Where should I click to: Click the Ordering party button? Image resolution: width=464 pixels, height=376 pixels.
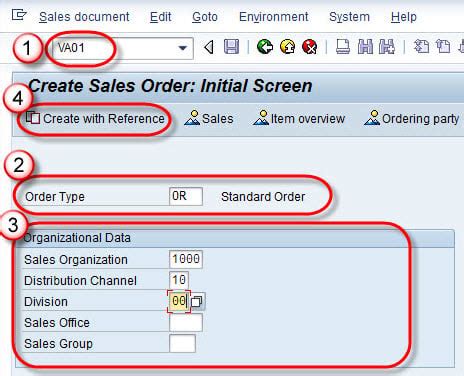[412, 118]
